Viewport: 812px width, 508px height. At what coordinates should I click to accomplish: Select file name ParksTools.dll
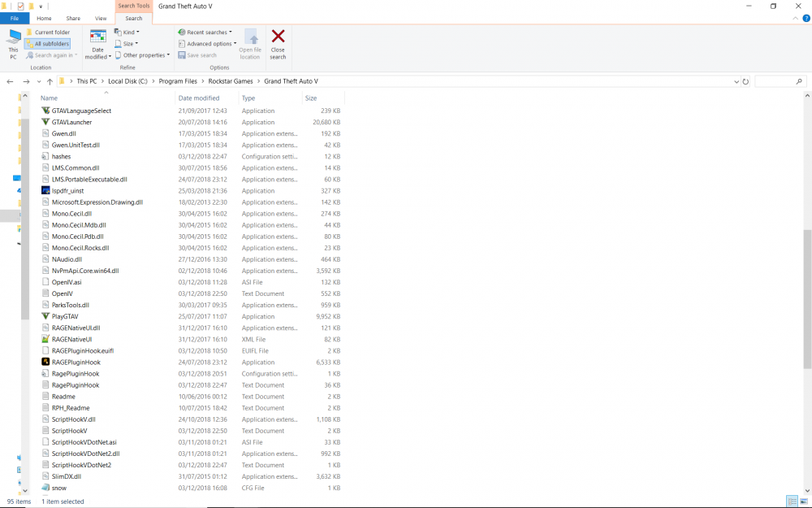pyautogui.click(x=71, y=305)
